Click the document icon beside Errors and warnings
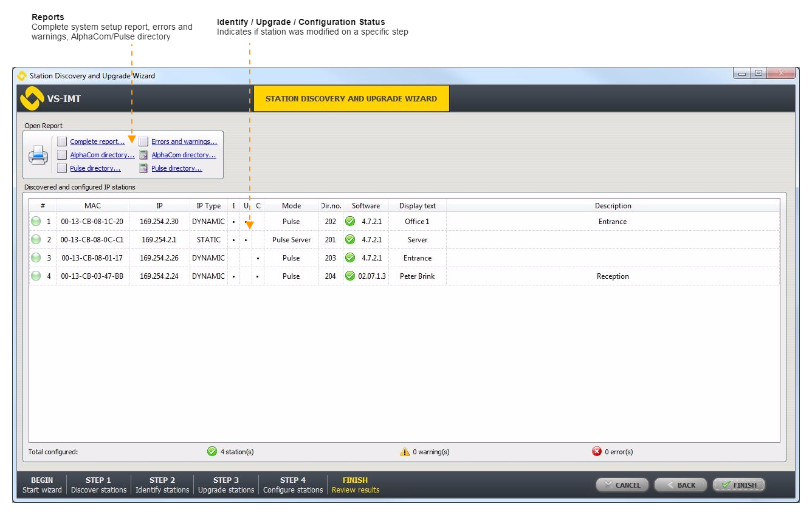Screen dimensions: 812x515 143,142
